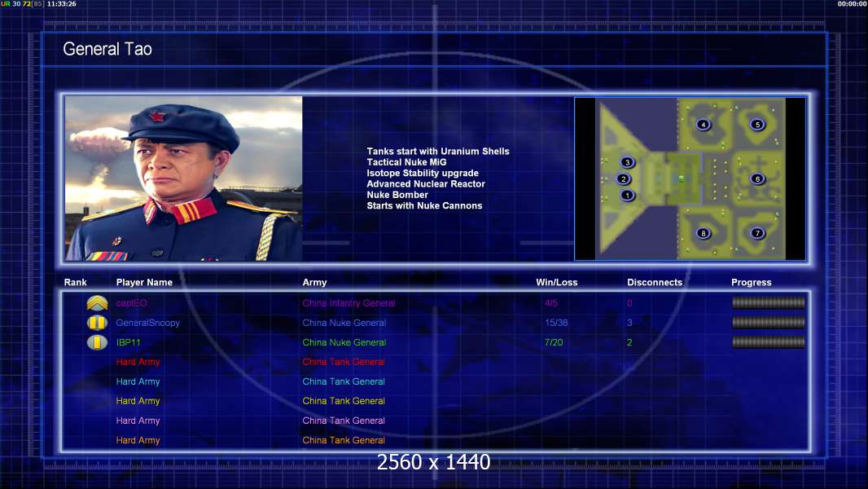Click the orange 'China Tank General' entry

coord(344,440)
